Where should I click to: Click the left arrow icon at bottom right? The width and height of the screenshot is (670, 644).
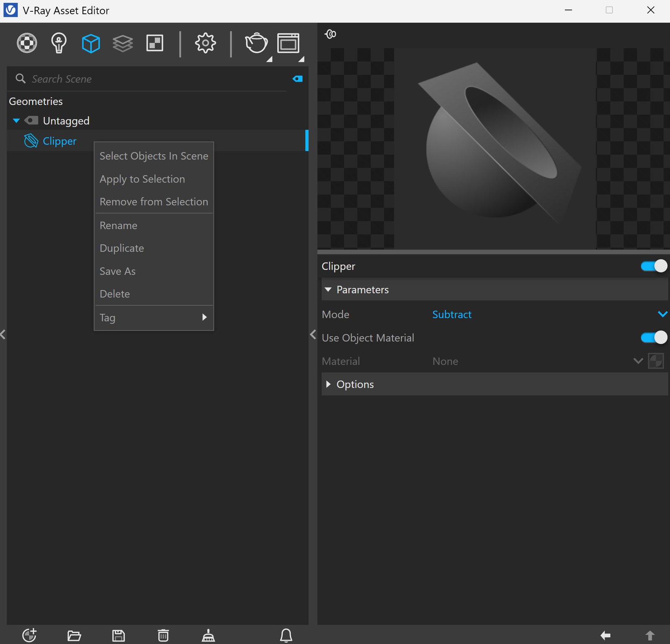(x=605, y=636)
